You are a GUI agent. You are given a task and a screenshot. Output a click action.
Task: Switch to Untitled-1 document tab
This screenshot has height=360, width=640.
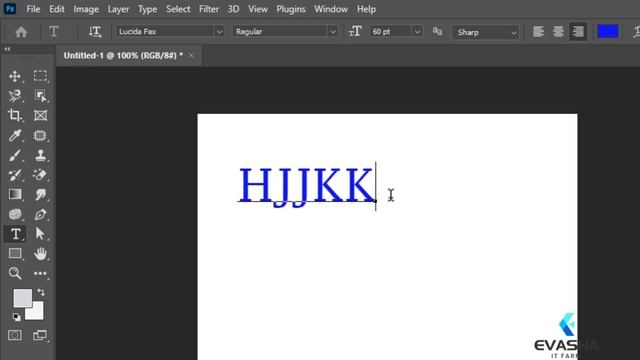(123, 56)
